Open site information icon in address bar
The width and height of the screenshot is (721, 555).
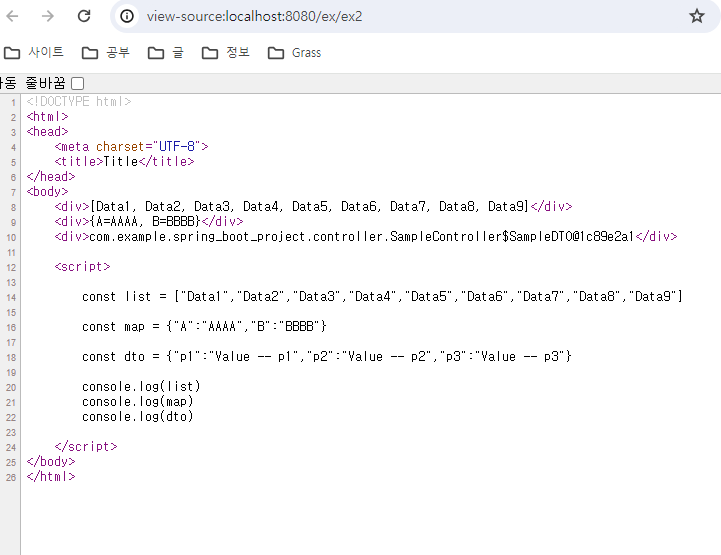(x=127, y=16)
